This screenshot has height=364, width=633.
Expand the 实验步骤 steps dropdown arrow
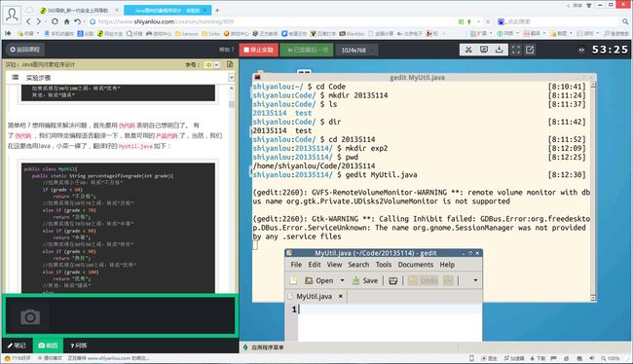coord(231,77)
